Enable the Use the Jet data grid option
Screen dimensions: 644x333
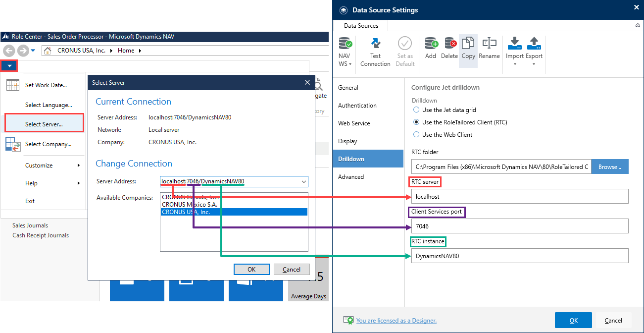click(x=416, y=110)
